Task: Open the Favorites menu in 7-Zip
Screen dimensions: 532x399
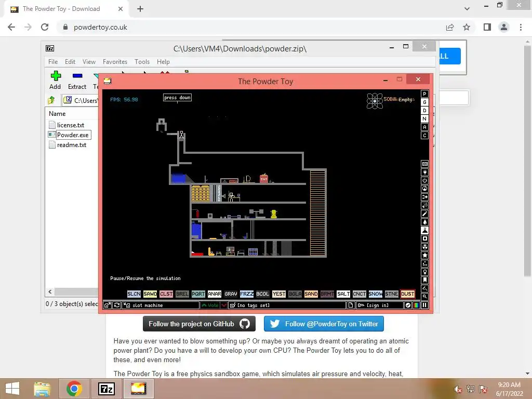Action: click(115, 62)
